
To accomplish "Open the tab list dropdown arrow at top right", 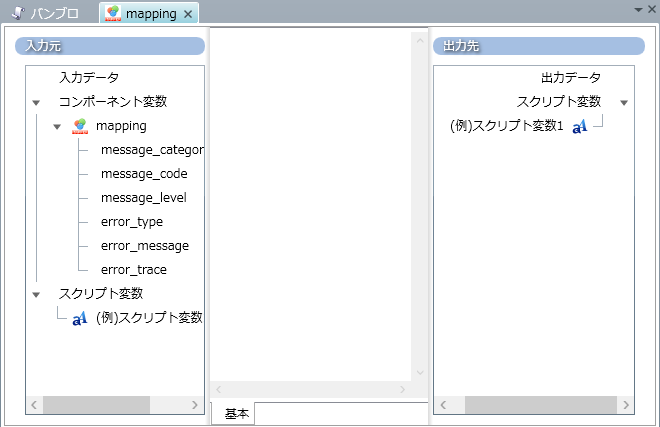I will pyautogui.click(x=638, y=8).
